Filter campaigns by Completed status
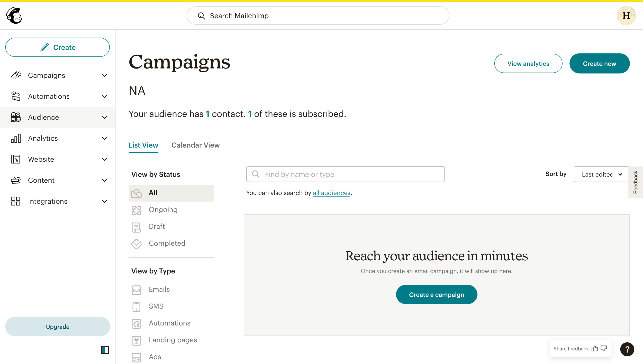 point(171,244)
